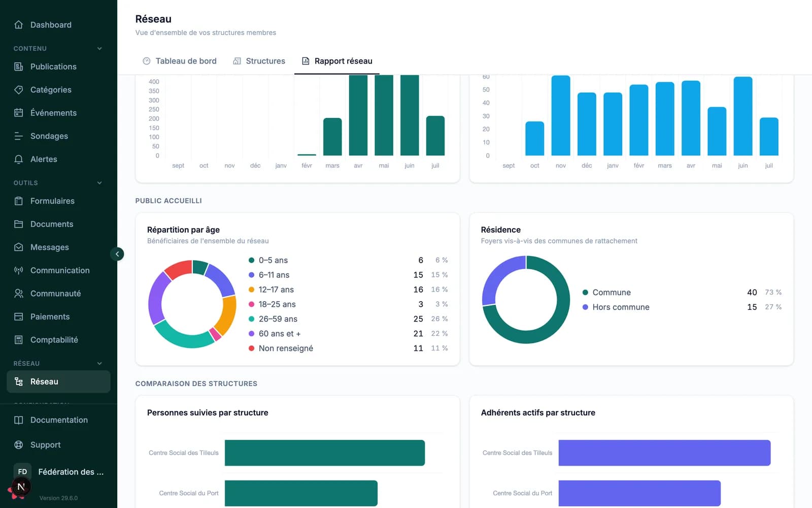Click the Alertes bell icon

19,159
